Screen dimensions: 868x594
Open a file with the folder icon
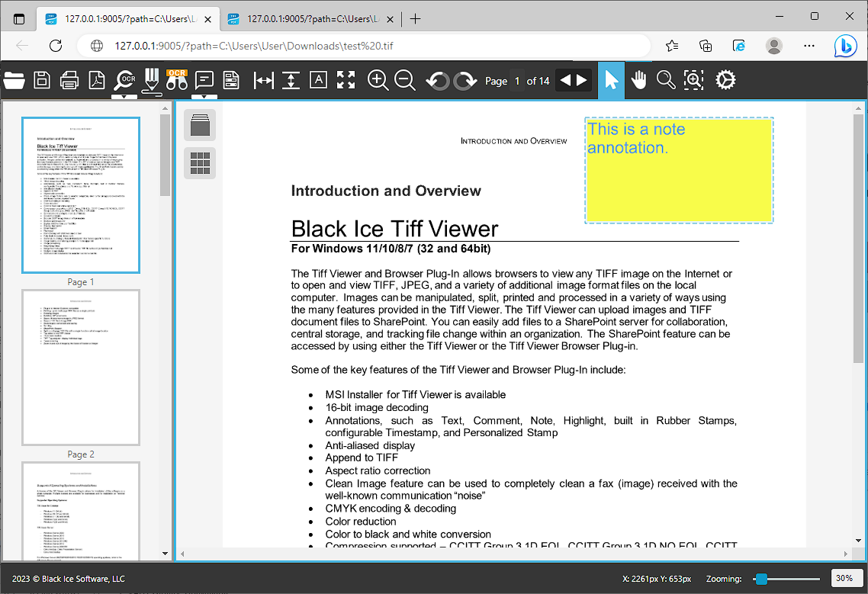pos(14,80)
